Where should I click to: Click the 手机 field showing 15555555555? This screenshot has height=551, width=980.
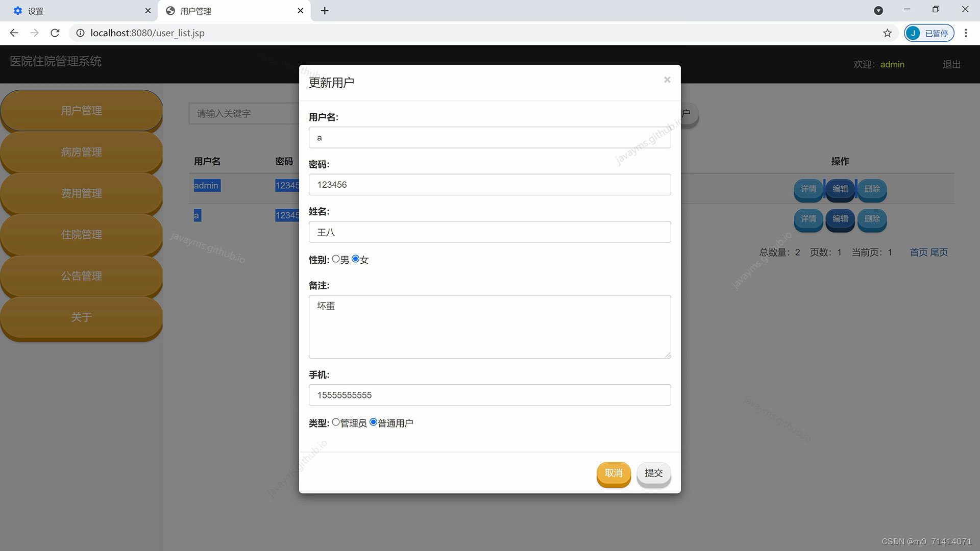tap(489, 395)
